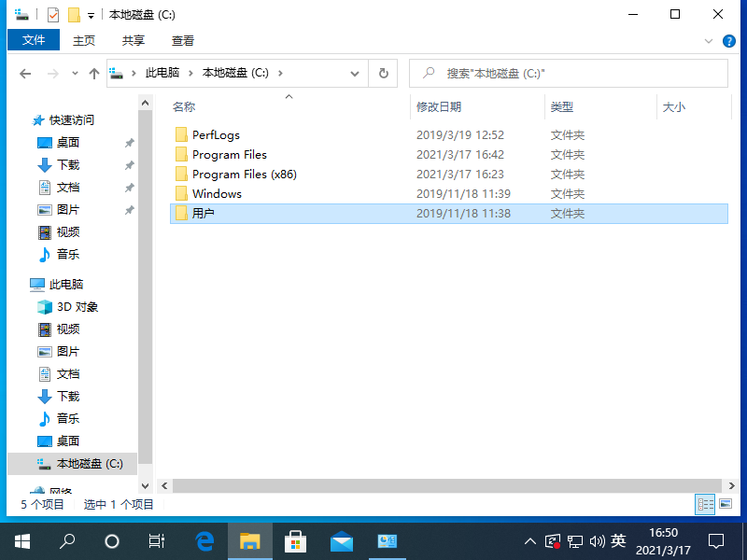Image resolution: width=747 pixels, height=560 pixels.
Task: Refresh the folder with the refresh icon
Action: tap(384, 73)
